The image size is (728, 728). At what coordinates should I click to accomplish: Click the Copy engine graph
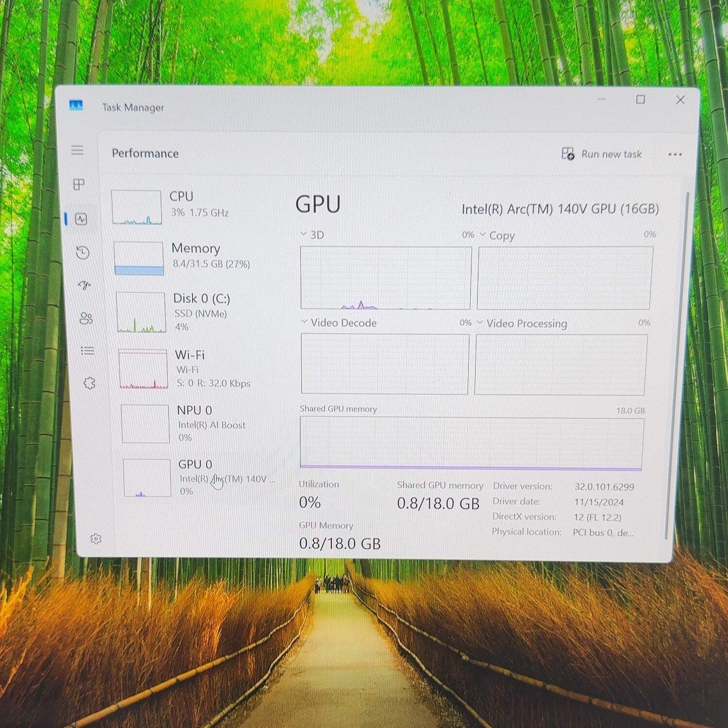(564, 278)
